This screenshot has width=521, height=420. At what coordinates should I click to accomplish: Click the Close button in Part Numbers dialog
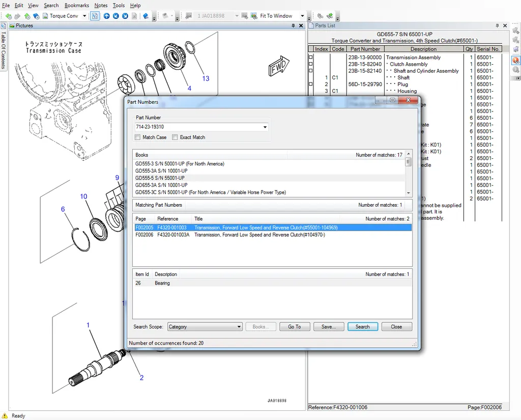tap(396, 327)
